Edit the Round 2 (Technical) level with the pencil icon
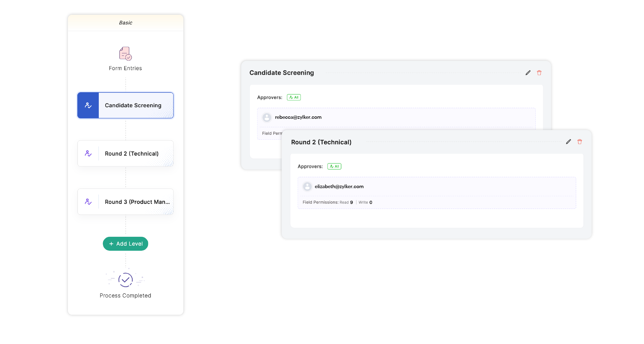 coord(568,142)
